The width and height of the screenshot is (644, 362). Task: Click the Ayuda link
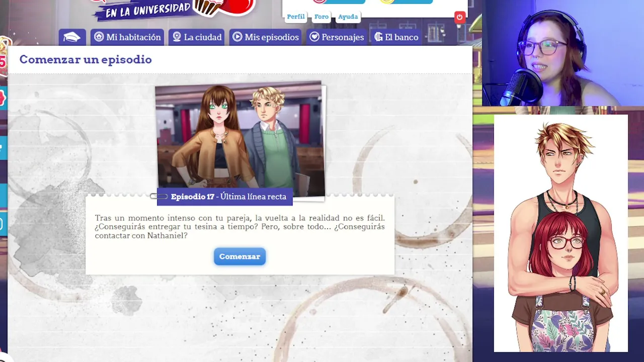(x=348, y=17)
